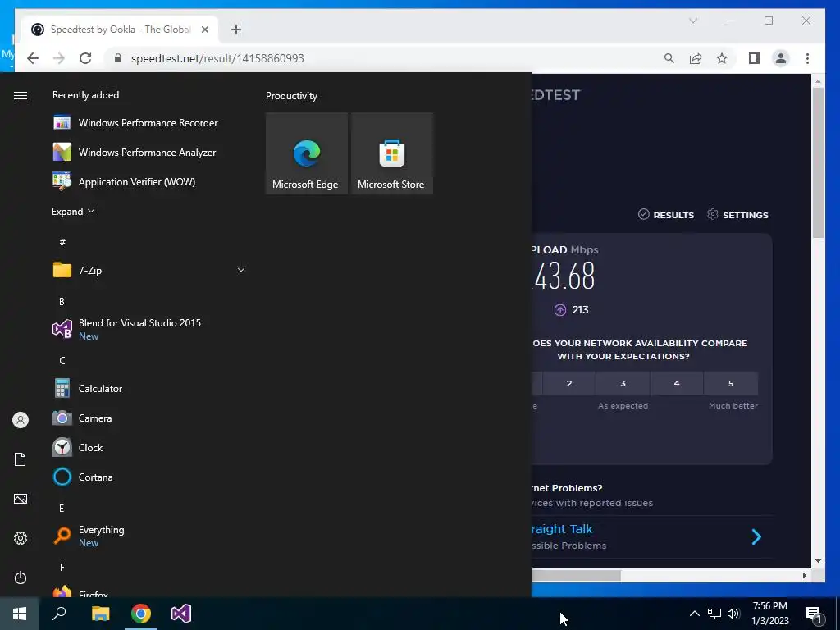This screenshot has height=630, width=840.
Task: Open Chrome profile avatar
Action: click(781, 58)
